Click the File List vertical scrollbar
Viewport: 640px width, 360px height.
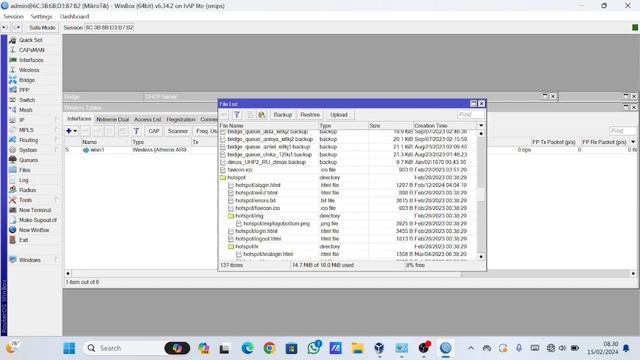point(481,195)
